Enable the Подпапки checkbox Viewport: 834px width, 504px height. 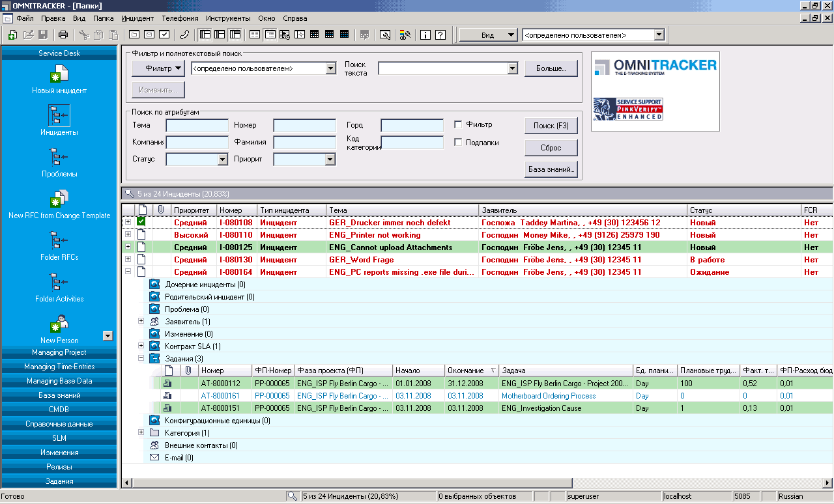[x=458, y=143]
